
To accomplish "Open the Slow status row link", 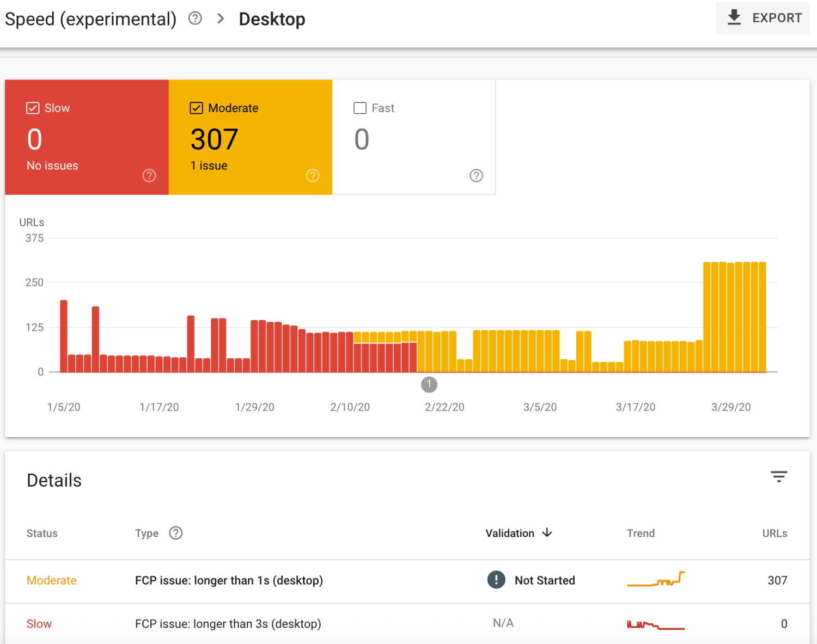I will pos(39,624).
